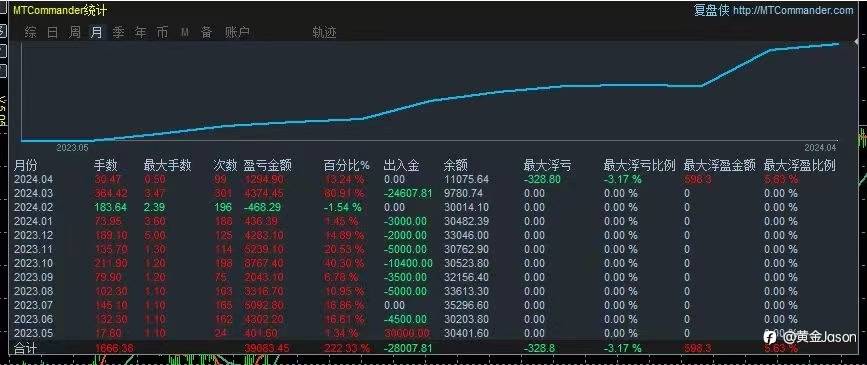867x365 pixels.
Task: Switch to the 日 daily tab
Action: 53,33
